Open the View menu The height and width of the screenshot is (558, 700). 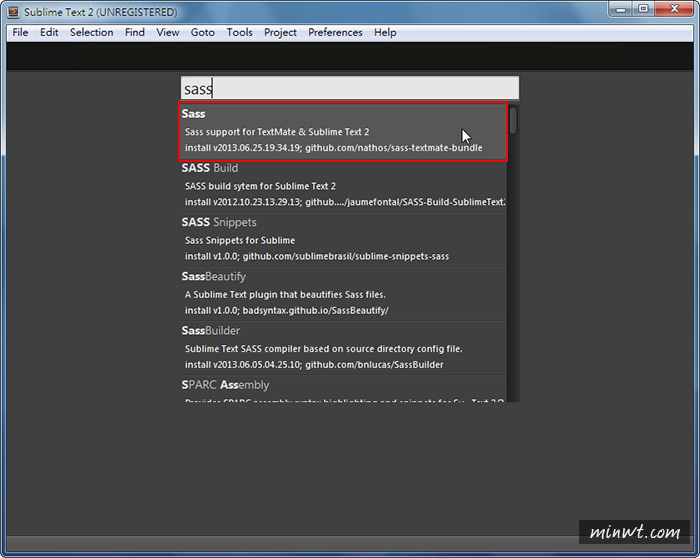pyautogui.click(x=168, y=33)
